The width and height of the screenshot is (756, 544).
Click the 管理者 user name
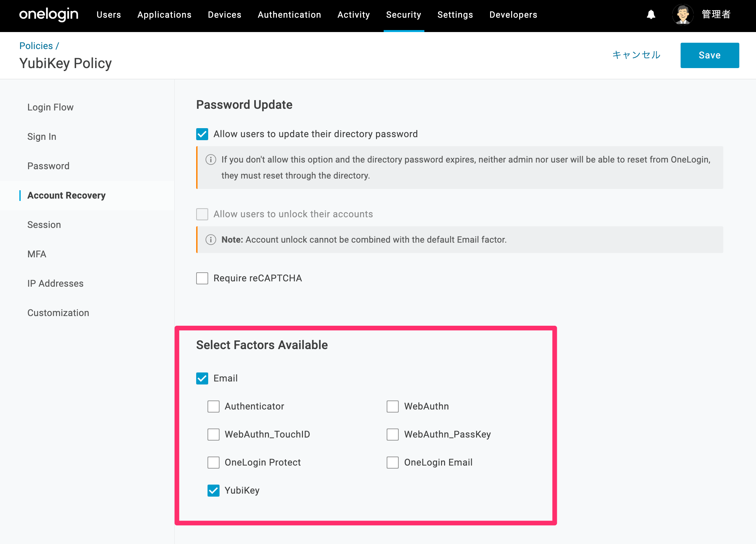pyautogui.click(x=716, y=15)
